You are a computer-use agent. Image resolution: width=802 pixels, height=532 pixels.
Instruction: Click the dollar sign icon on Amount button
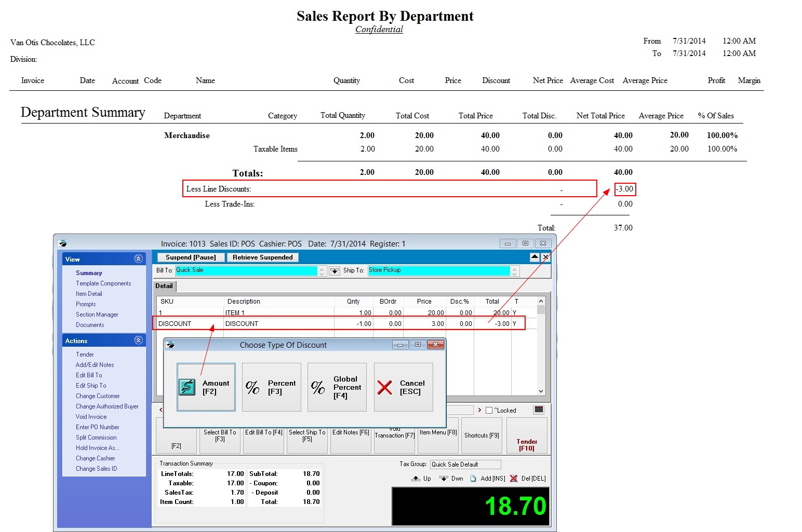point(187,387)
